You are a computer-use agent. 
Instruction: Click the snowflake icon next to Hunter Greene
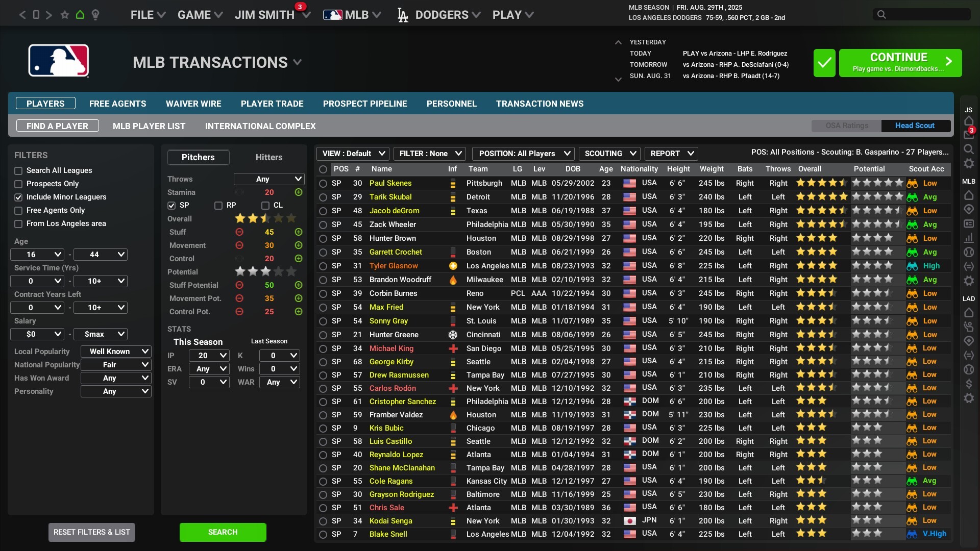click(x=453, y=335)
